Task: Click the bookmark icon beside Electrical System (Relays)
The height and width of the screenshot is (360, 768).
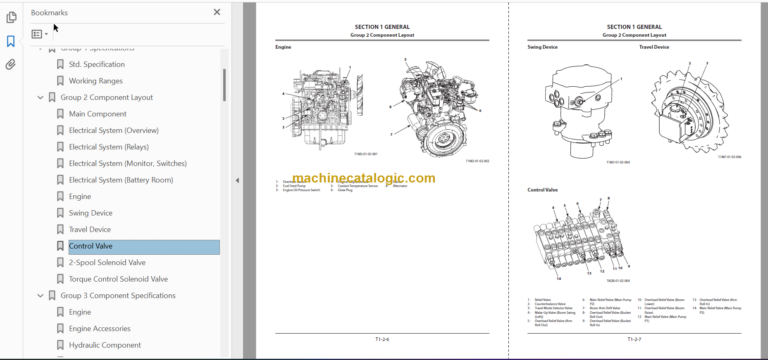Action: 60,147
